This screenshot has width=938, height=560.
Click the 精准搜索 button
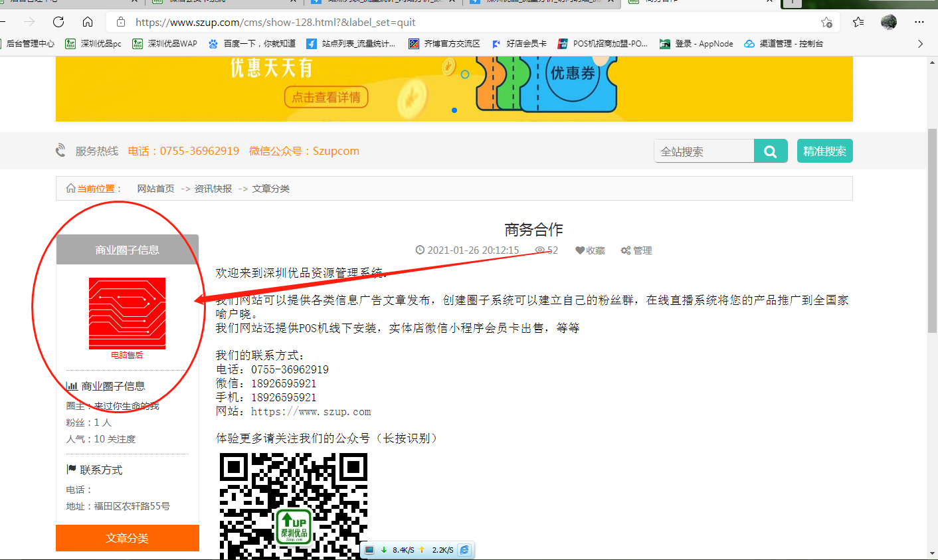click(x=824, y=151)
